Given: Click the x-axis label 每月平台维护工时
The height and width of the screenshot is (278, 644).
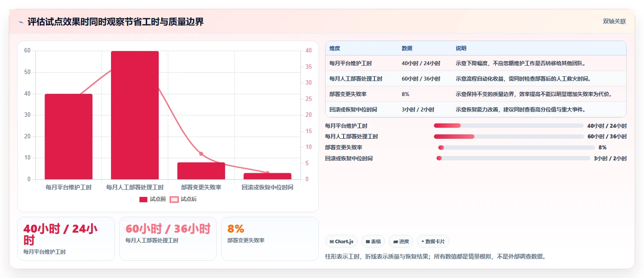Looking at the screenshot, I should pos(69,187).
